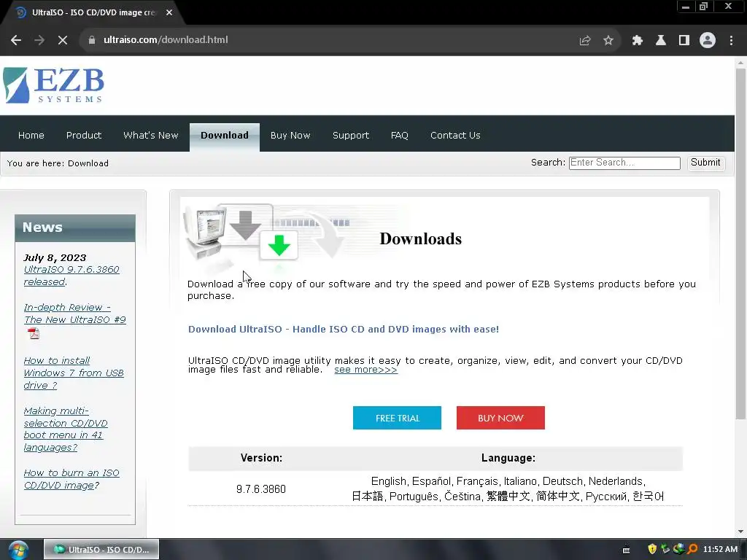Click the Chrome Labs flask icon

(x=661, y=41)
